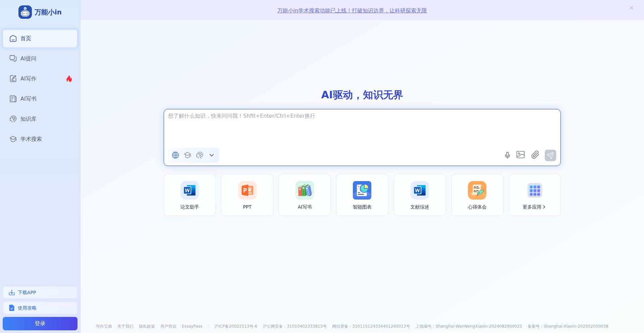Open the academic search announcement link
644x333 pixels.
[x=352, y=10]
